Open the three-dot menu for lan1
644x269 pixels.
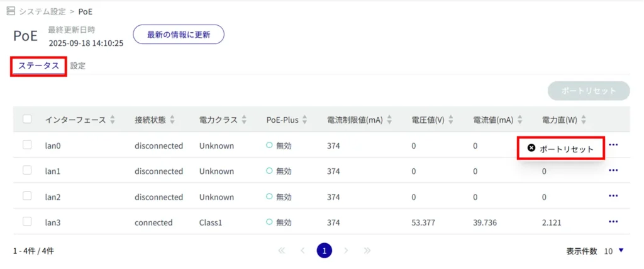(613, 171)
